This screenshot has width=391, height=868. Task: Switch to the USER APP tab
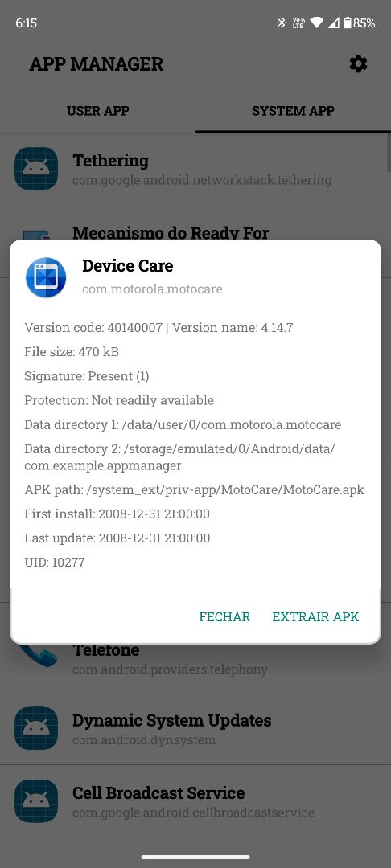97,111
